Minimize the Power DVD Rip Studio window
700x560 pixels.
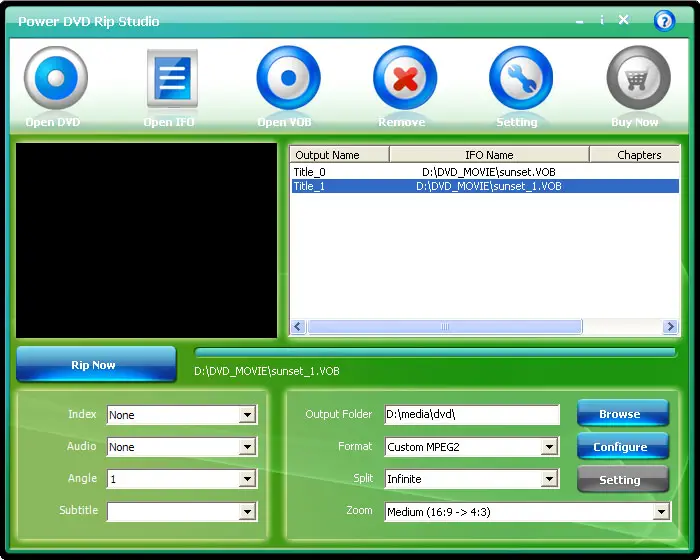pos(579,21)
